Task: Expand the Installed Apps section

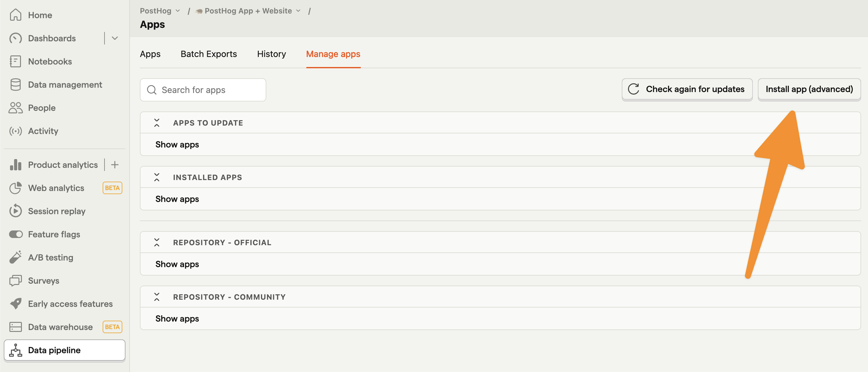Action: [176, 198]
